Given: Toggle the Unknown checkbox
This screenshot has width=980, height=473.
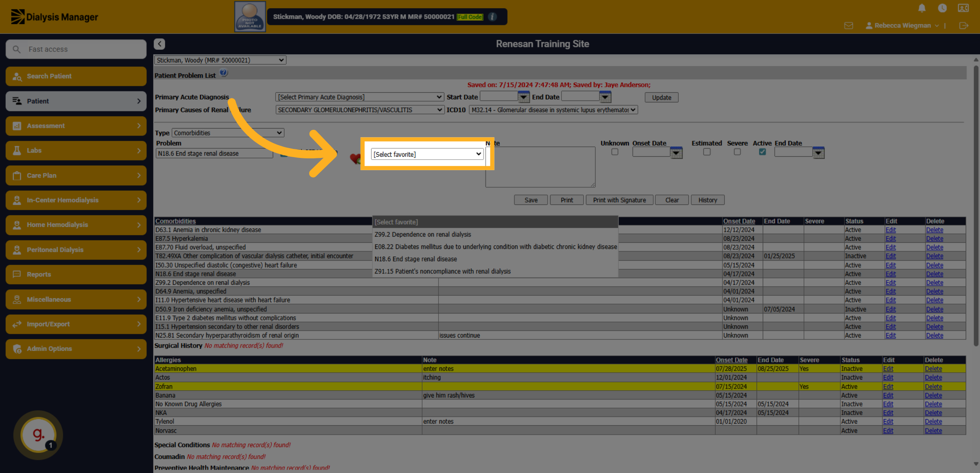Looking at the screenshot, I should coord(615,152).
